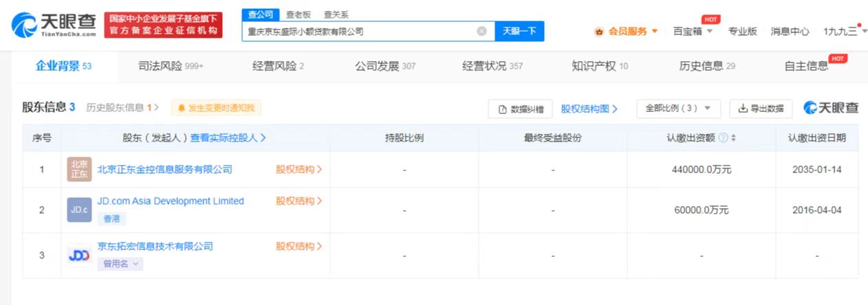
Task: Click the 发生变更时通知我 bell button
Action: pyautogui.click(x=216, y=108)
